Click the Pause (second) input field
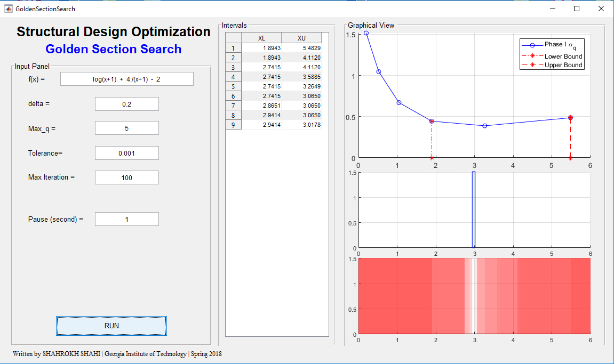 (x=126, y=219)
